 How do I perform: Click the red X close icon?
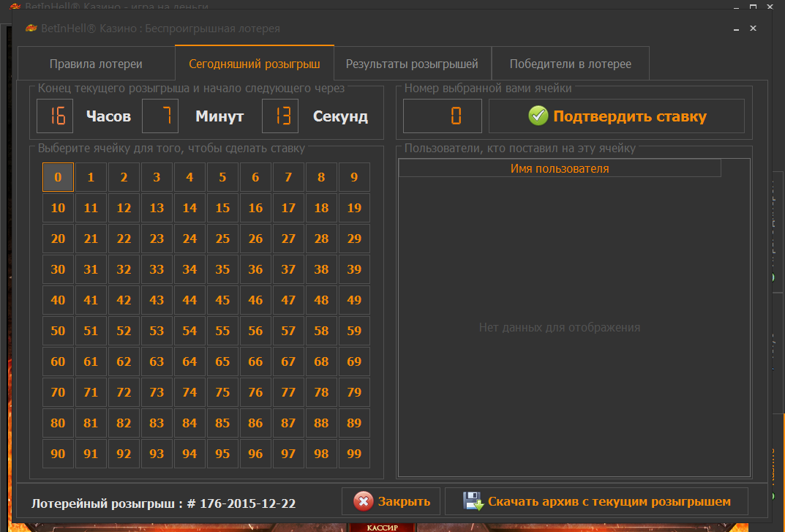pos(364,501)
